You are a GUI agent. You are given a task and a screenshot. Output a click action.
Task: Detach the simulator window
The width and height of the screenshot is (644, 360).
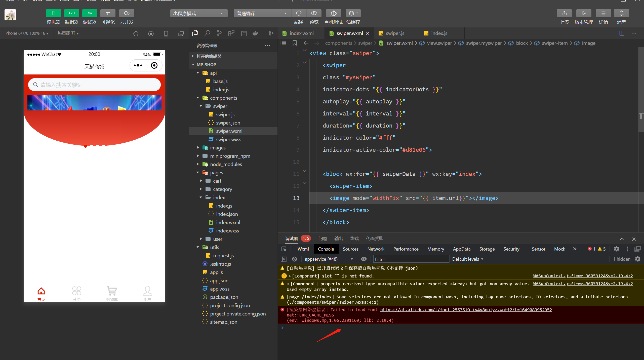(181, 33)
